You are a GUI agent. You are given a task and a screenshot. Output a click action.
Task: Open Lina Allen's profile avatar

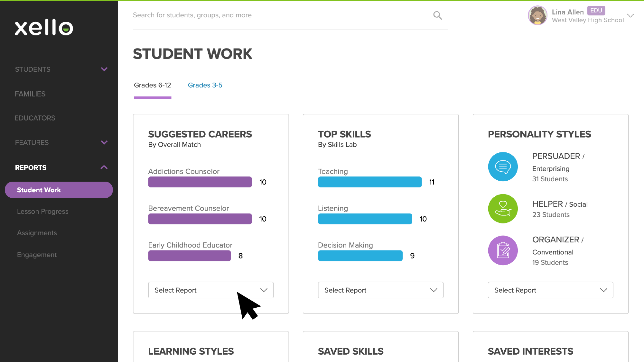point(537,15)
